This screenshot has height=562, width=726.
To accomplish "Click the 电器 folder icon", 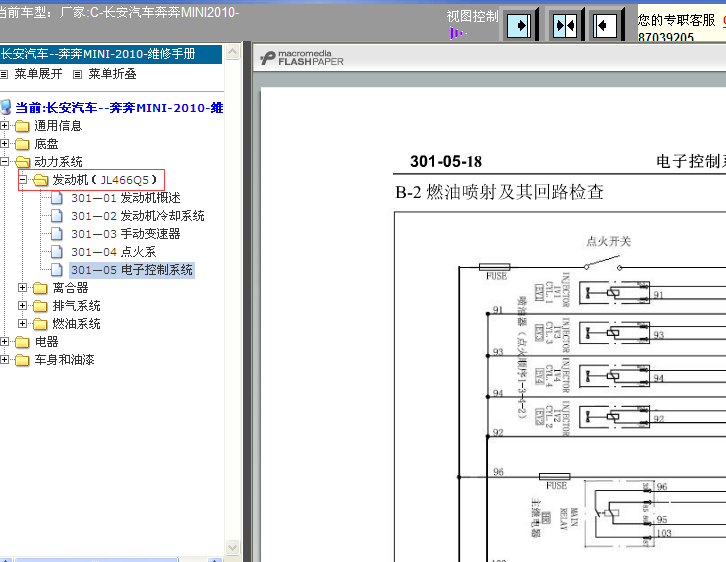I will pyautogui.click(x=22, y=342).
